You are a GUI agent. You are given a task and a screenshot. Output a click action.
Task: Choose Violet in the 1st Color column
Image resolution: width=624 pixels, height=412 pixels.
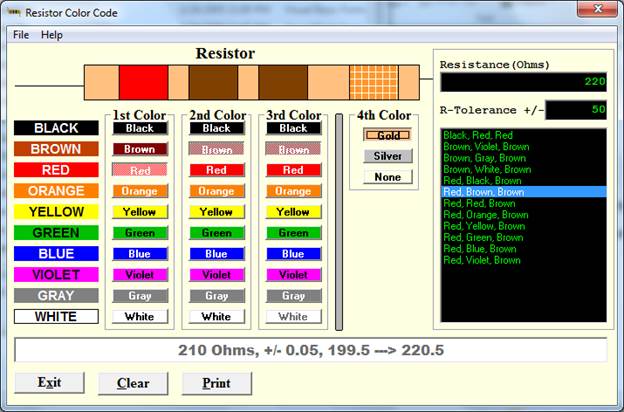140,275
